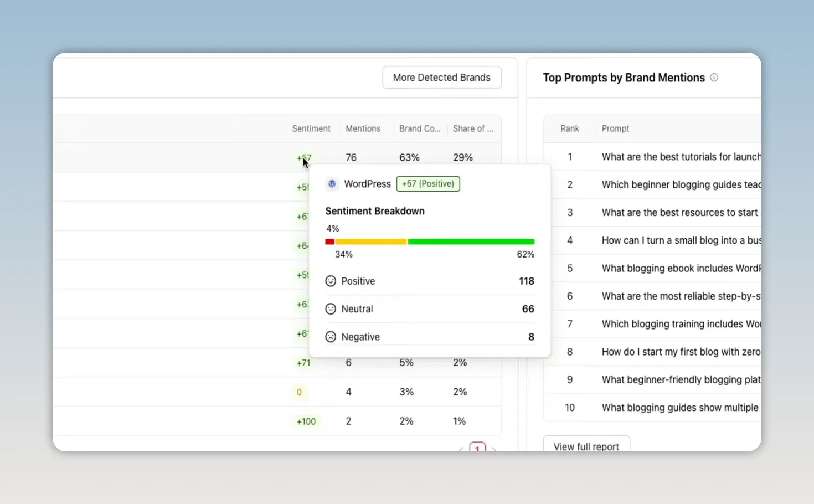The width and height of the screenshot is (814, 504).
Task: Click the green positive segment of the sentiment bar
Action: [x=471, y=241]
